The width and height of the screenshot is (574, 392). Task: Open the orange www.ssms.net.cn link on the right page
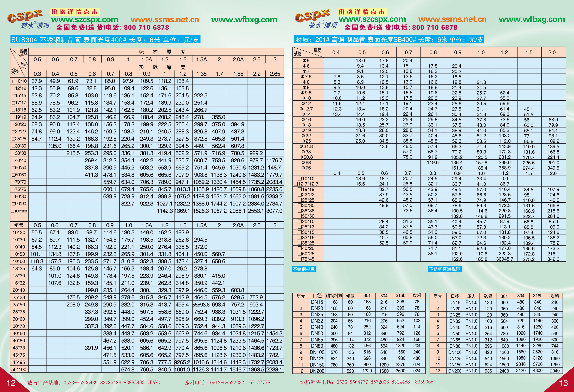pyautogui.click(x=452, y=19)
